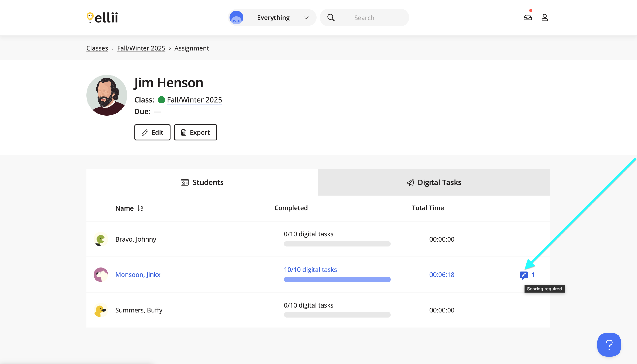Click the ellii logo
Screen dimensions: 637x364
(x=102, y=17)
